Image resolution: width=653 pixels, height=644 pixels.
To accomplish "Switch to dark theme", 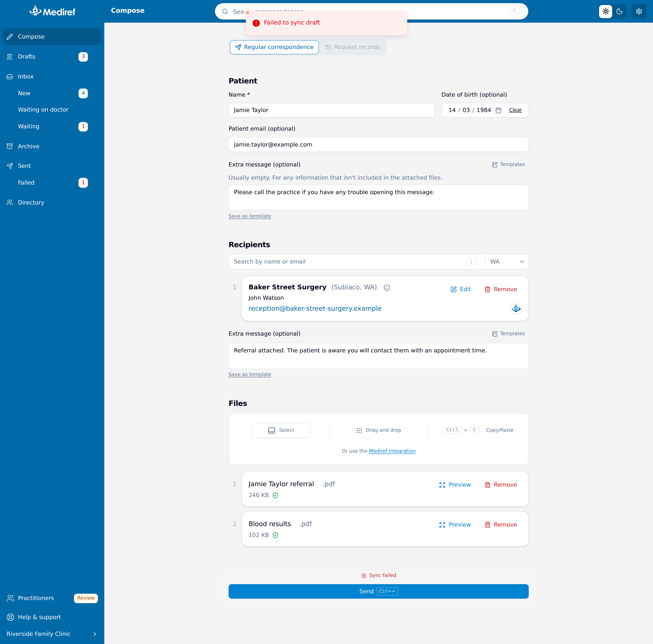I will 619,12.
